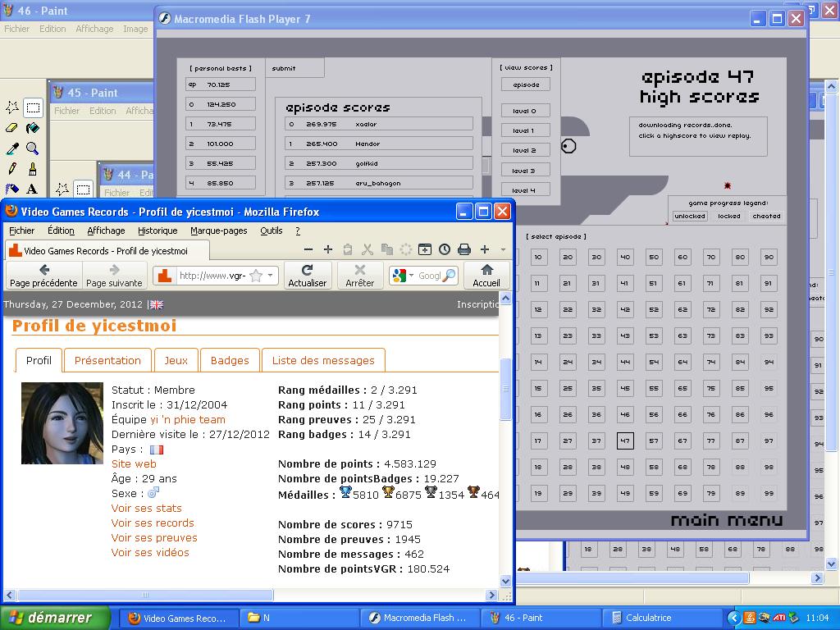840x630 pixels.
Task: Click the bookmark star in URL bar
Action: [x=255, y=276]
